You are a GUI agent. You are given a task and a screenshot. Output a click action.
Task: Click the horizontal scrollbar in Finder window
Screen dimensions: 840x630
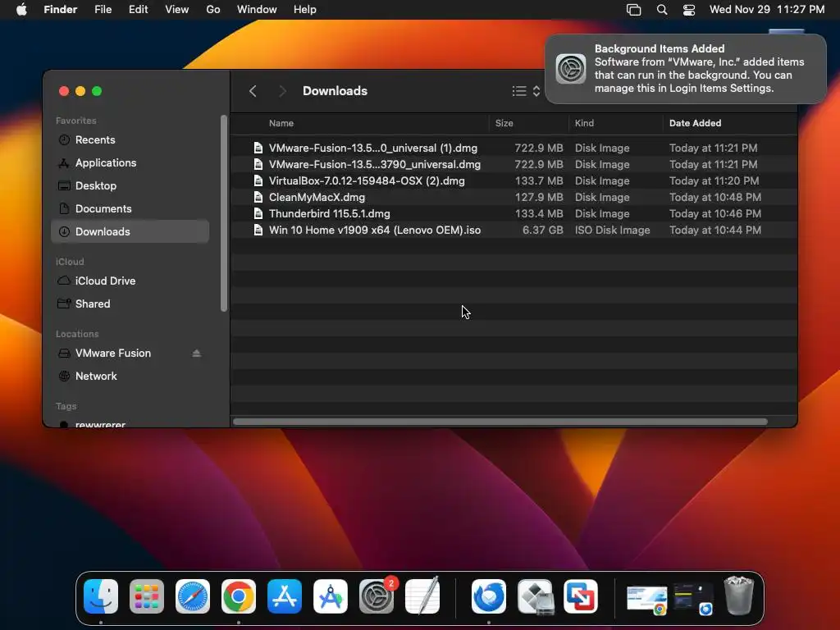(x=500, y=422)
